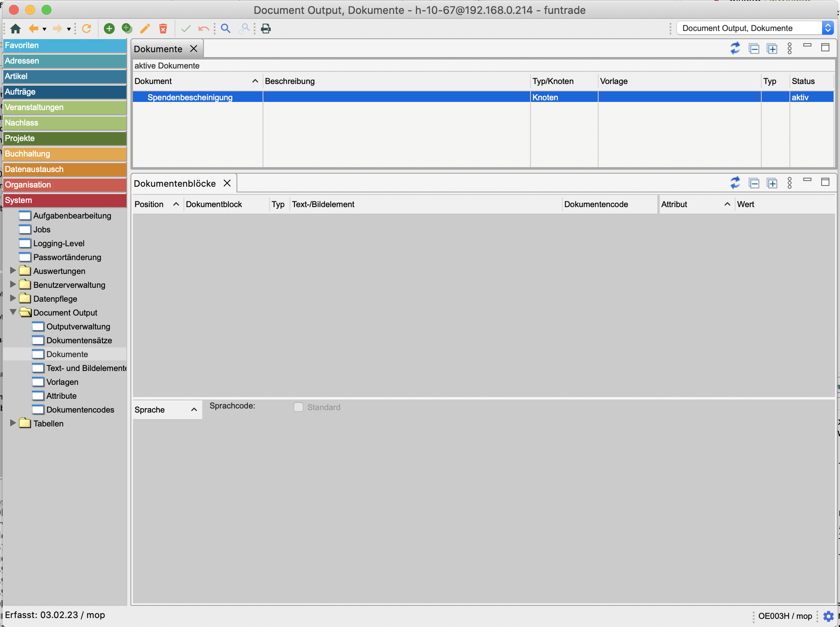Viewport: 840px width, 627px height.
Task: Click the settings gear in status bar
Action: [828, 616]
